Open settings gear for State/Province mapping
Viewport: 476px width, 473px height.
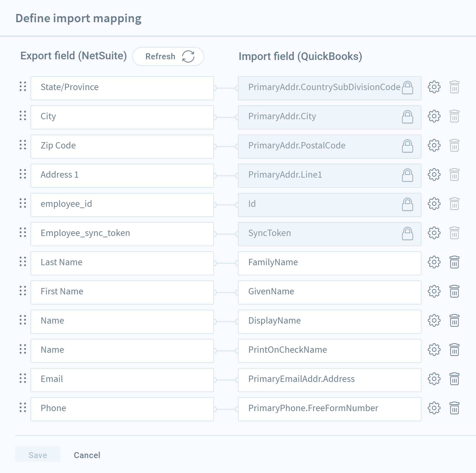click(434, 87)
